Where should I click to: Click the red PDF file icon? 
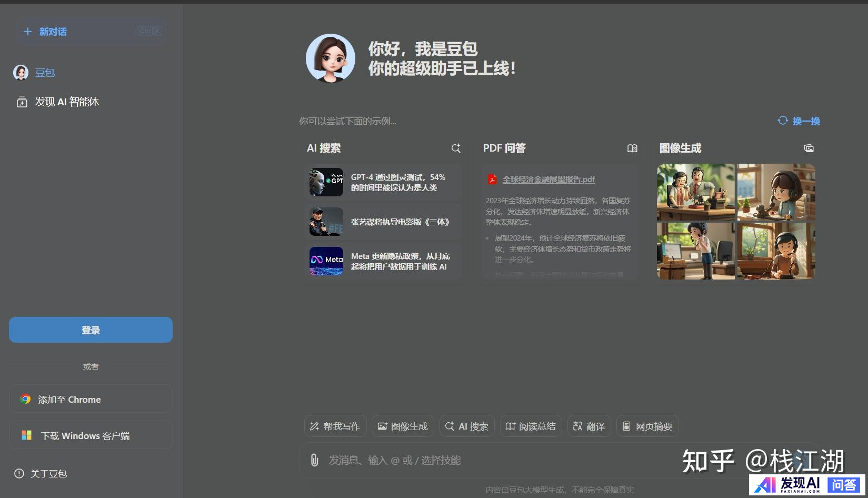[492, 180]
